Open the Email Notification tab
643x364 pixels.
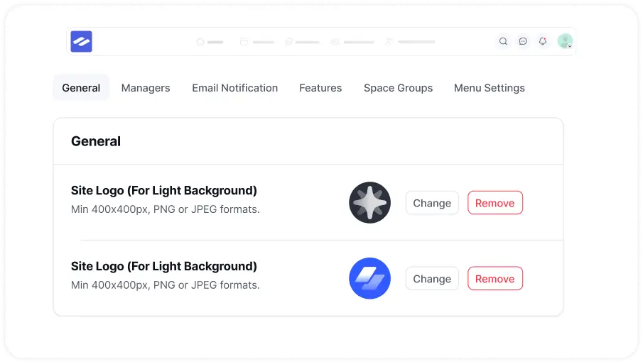(x=234, y=88)
